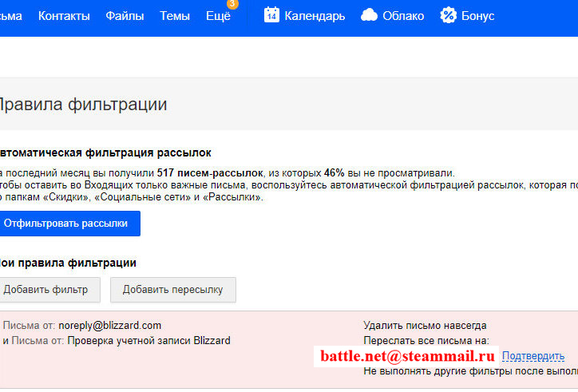The height and width of the screenshot is (392, 578).
Task: Click the percent bonus icon
Action: [449, 15]
